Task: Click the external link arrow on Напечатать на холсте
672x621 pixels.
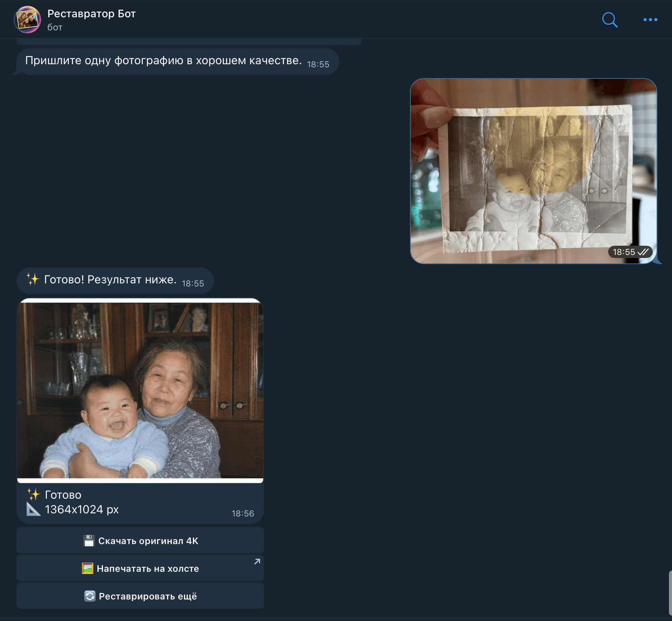Action: click(257, 562)
